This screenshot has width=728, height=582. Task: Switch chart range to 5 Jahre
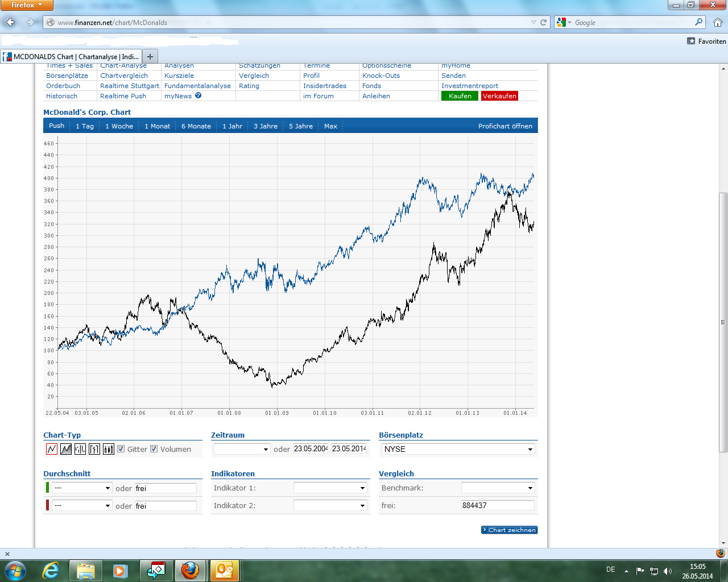pos(301,126)
